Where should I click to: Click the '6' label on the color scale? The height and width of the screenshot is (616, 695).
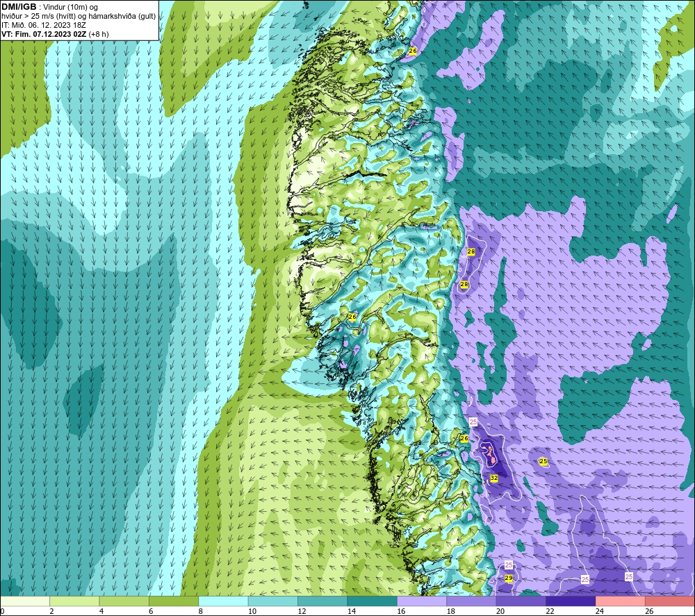(151, 611)
